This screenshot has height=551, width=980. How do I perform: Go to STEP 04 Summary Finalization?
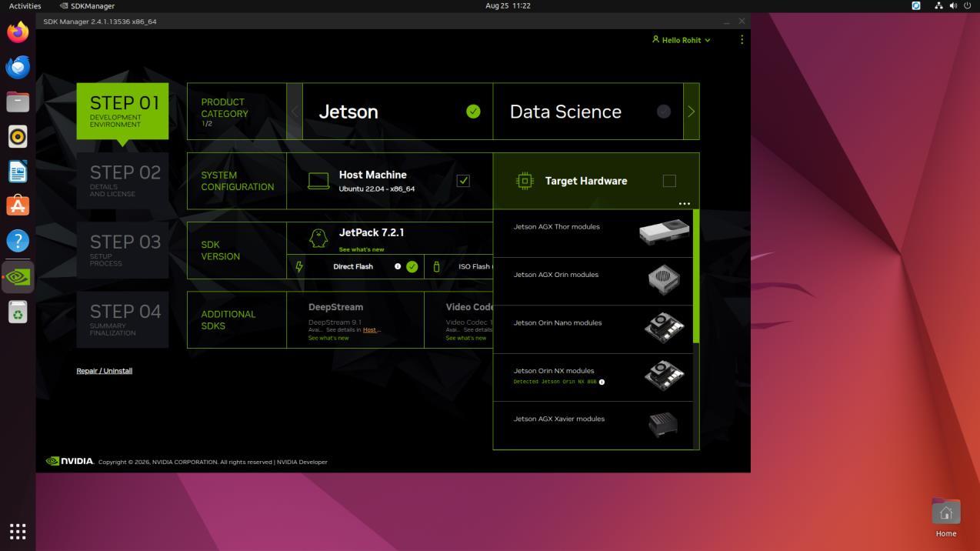[122, 319]
